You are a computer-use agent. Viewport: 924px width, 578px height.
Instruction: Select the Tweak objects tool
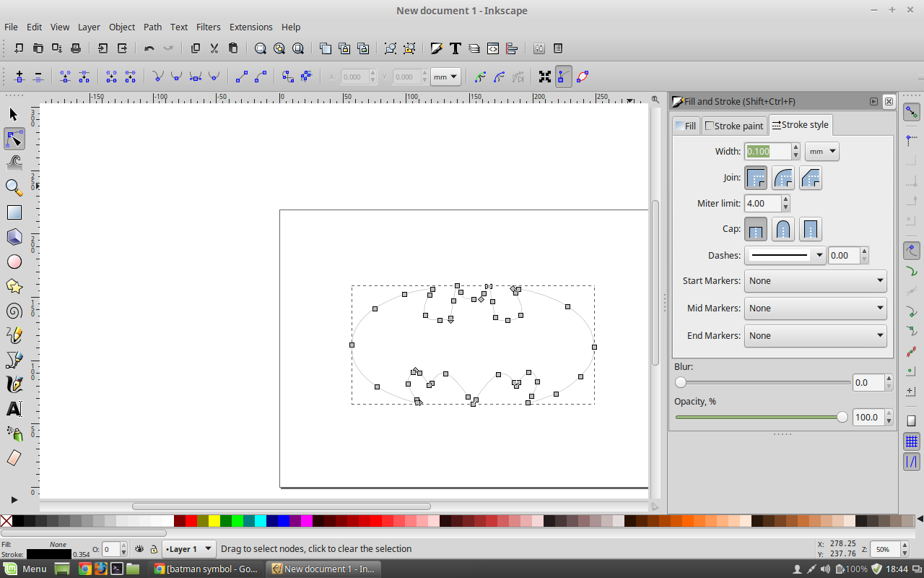click(x=14, y=163)
